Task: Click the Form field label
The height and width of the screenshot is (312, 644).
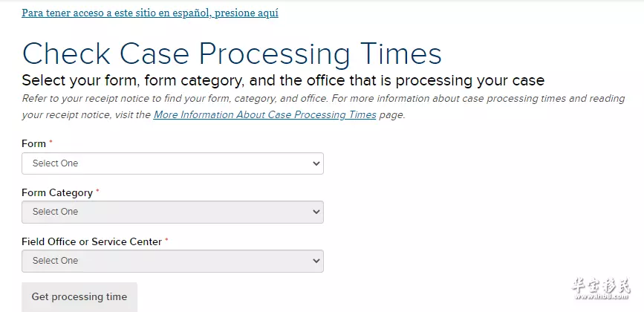Action: pyautogui.click(x=33, y=143)
